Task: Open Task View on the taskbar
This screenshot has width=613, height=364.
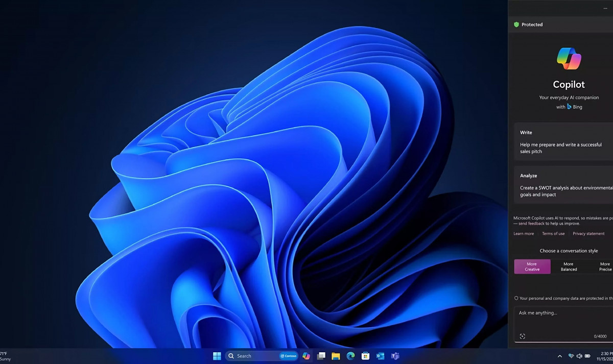Action: tap(321, 356)
